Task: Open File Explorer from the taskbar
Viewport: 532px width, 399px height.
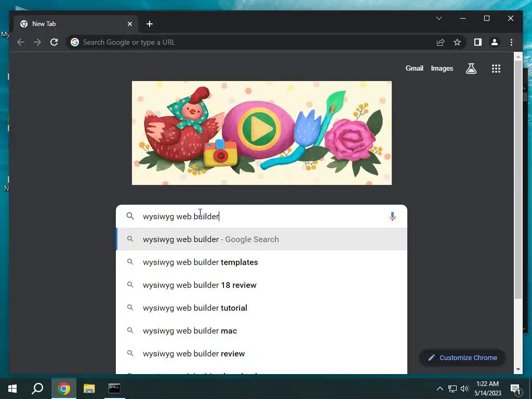Action: [x=89, y=389]
